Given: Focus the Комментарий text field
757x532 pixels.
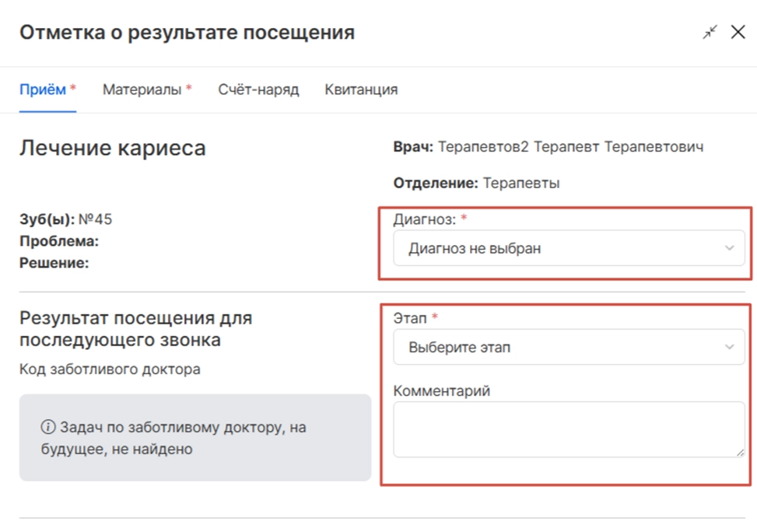Looking at the screenshot, I should [x=568, y=429].
